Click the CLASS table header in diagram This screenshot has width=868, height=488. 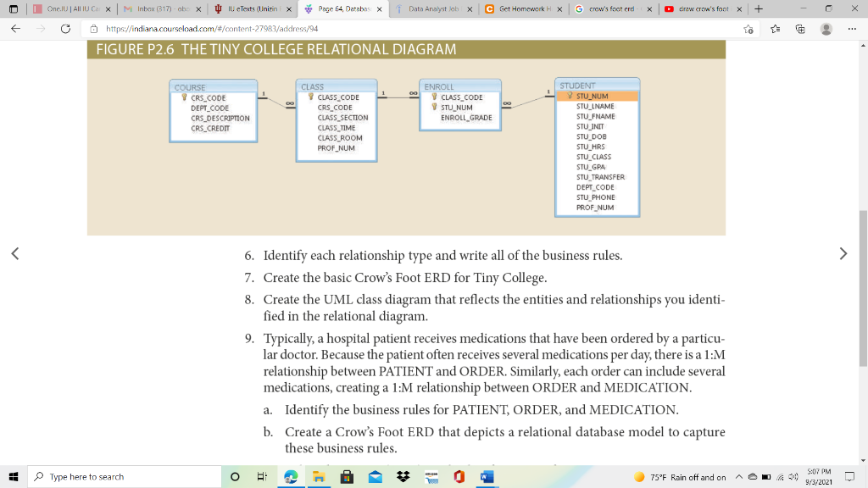(337, 86)
